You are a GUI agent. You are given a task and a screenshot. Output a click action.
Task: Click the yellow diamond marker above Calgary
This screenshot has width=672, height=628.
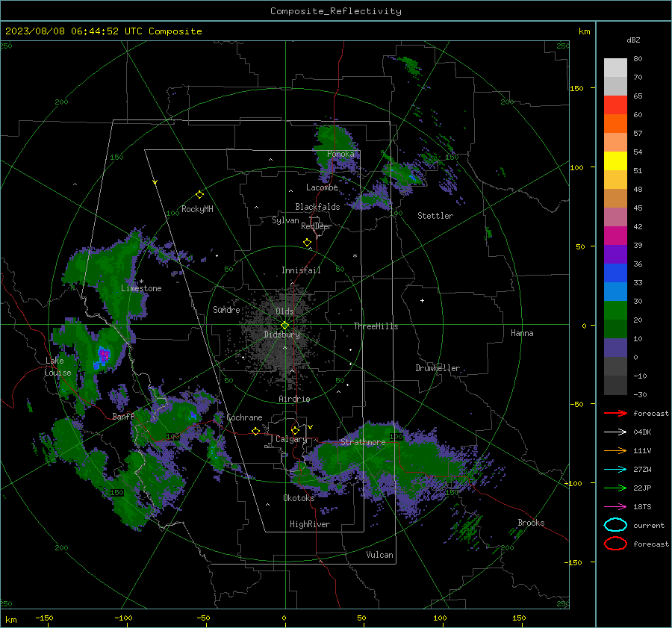point(295,430)
